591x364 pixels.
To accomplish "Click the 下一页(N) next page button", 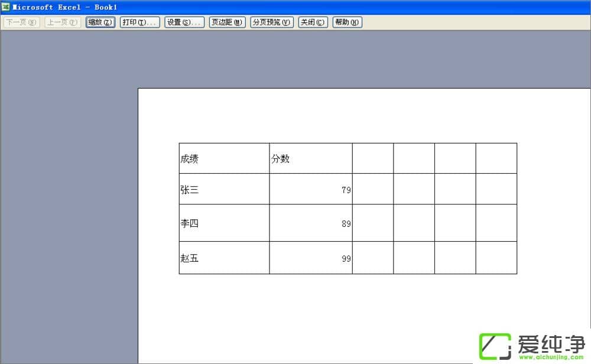I will (21, 22).
